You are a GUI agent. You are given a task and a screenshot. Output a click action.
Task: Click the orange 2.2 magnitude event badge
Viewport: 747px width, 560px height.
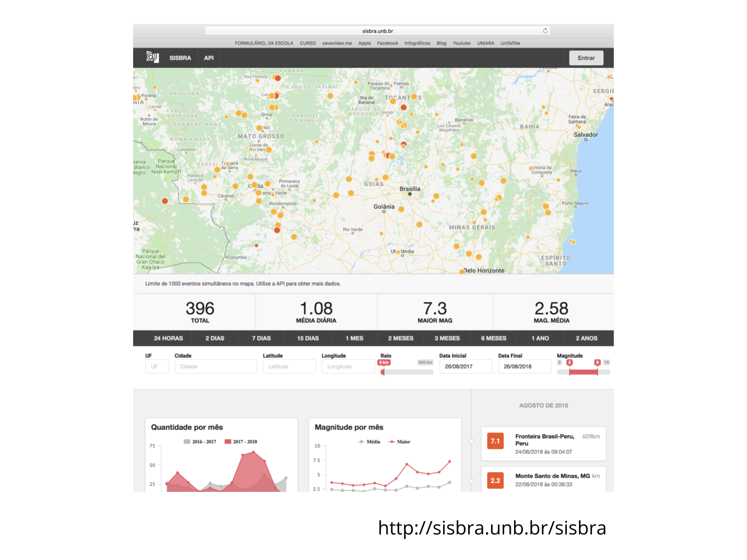point(495,481)
